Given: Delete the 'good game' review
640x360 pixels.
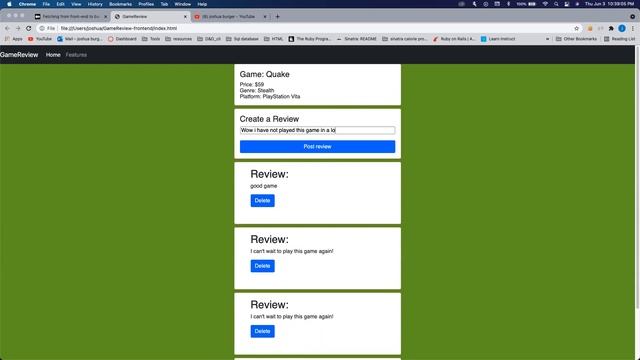Looking at the screenshot, I should point(262,200).
